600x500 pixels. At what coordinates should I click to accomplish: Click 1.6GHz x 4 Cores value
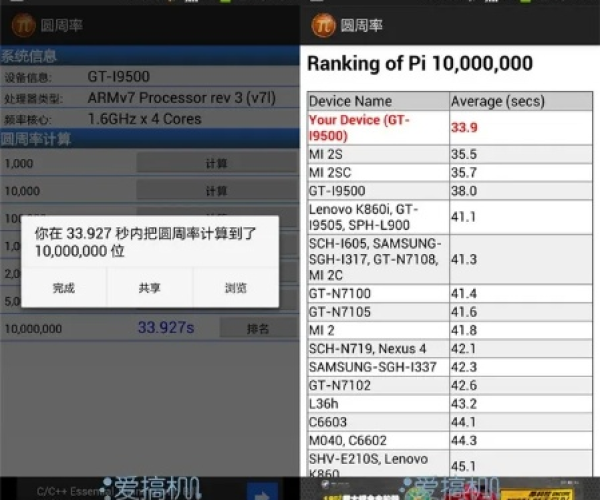click(145, 119)
